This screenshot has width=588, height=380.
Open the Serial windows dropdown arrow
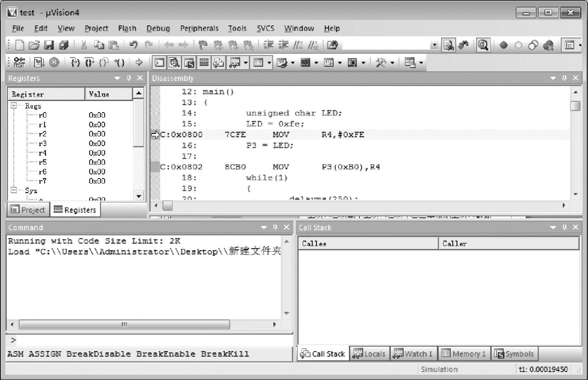(292, 63)
